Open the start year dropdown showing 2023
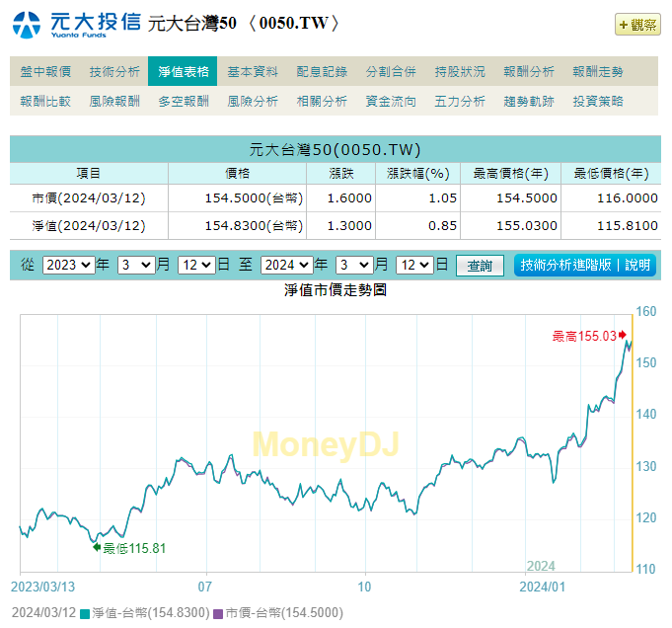Viewport: 672px width, 628px height. pos(68,265)
